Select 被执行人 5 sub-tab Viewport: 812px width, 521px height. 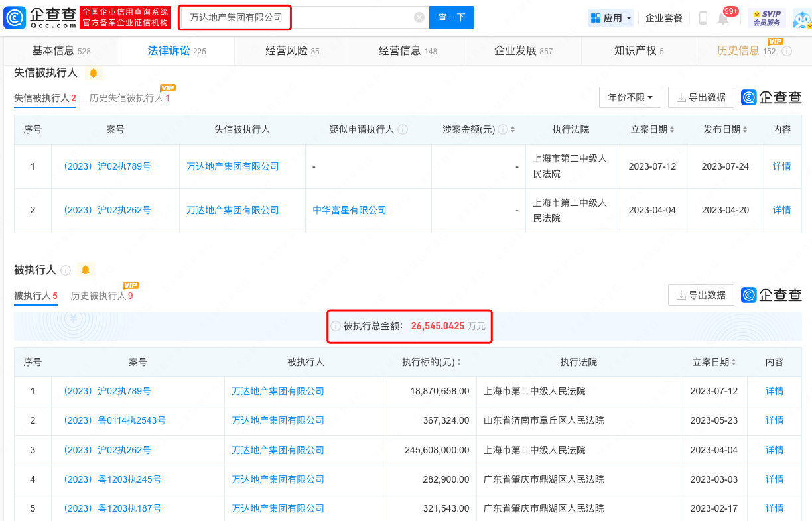click(36, 296)
